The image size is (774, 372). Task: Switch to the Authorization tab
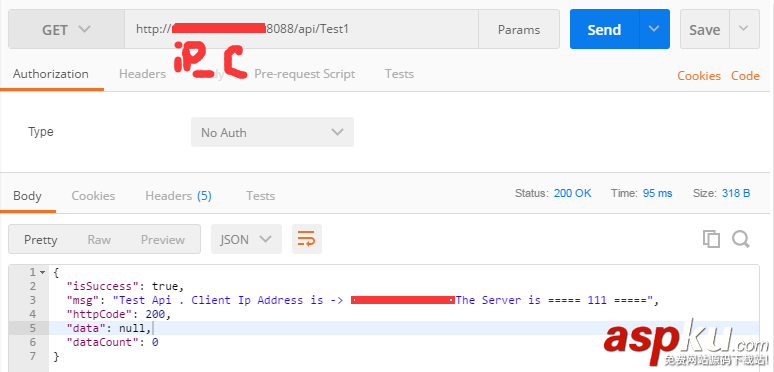point(51,74)
